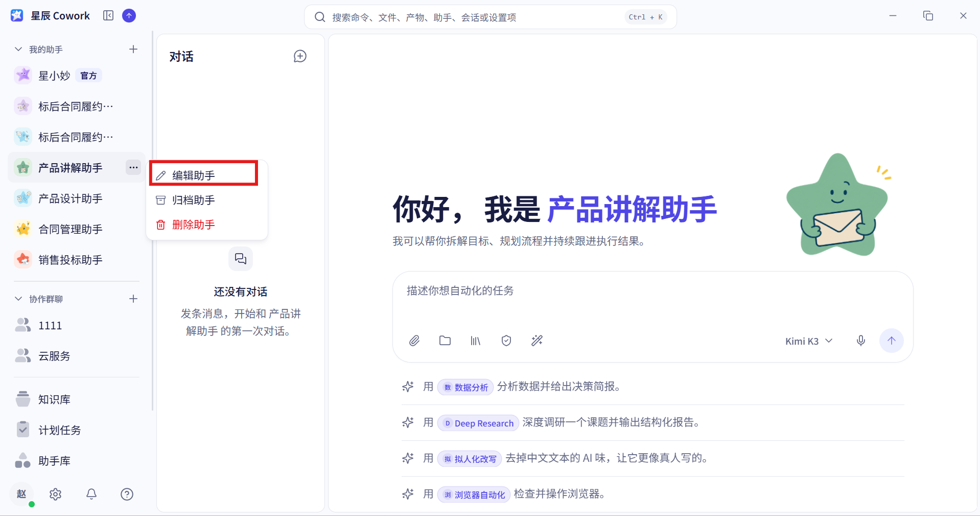Open the more options dots for 产品讲解助手
Image resolution: width=980 pixels, height=516 pixels.
pos(133,167)
